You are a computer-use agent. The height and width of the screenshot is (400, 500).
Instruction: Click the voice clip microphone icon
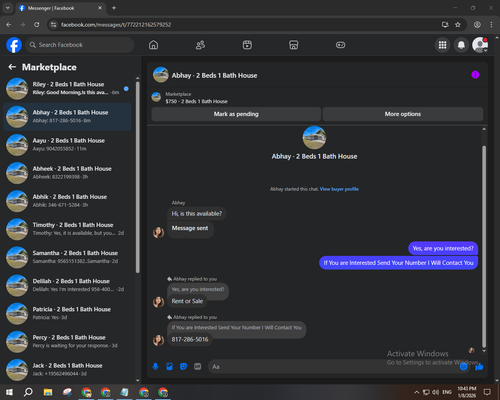point(155,367)
